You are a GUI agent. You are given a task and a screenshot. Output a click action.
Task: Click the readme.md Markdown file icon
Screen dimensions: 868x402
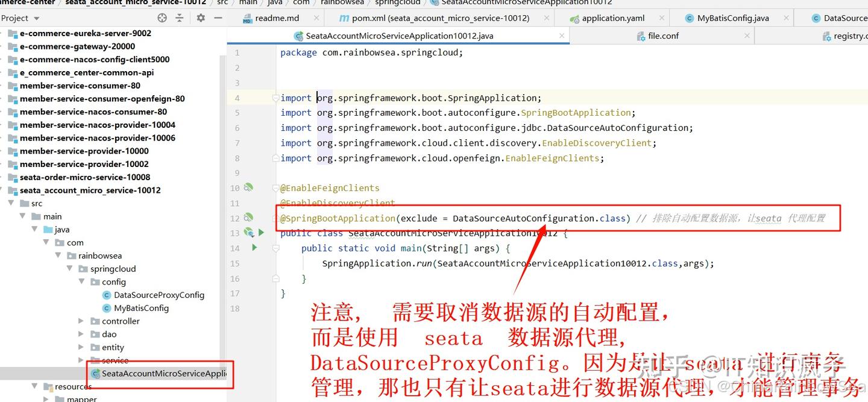click(x=248, y=17)
